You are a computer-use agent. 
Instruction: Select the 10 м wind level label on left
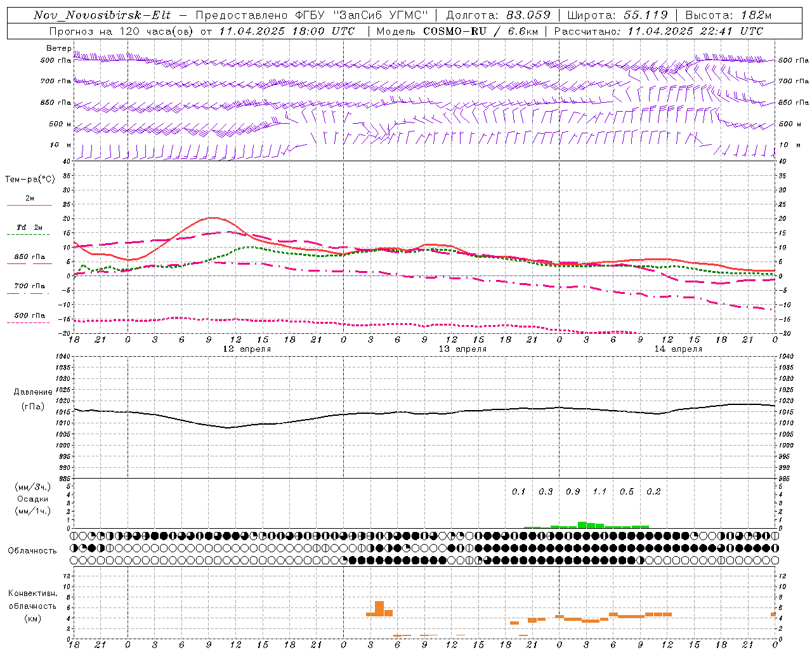[x=62, y=145]
